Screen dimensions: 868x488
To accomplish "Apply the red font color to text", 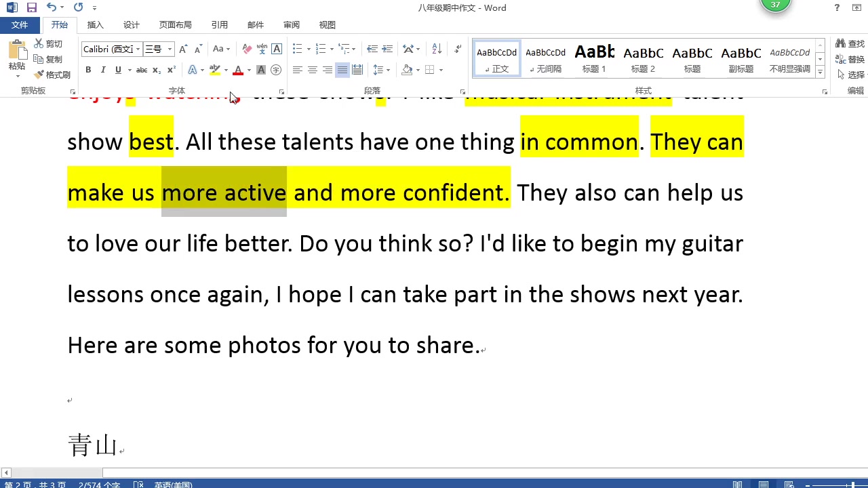I will tap(238, 70).
